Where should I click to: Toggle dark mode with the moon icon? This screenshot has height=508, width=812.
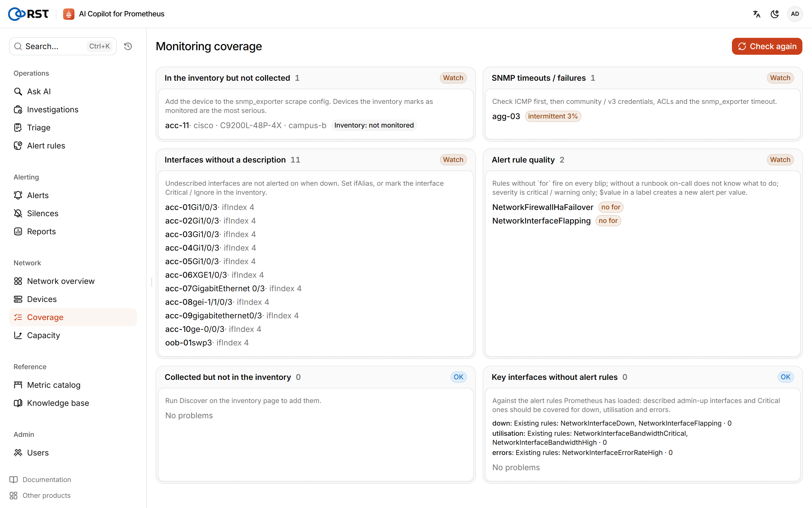point(775,14)
